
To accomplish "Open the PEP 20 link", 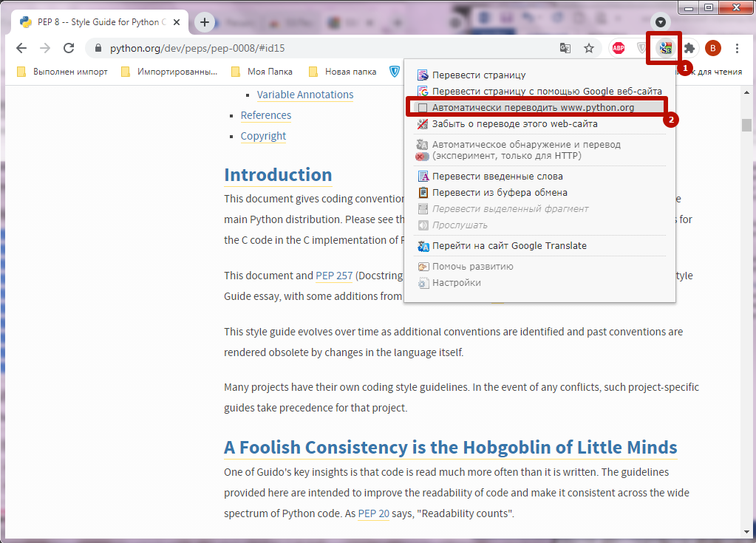I will click(374, 513).
